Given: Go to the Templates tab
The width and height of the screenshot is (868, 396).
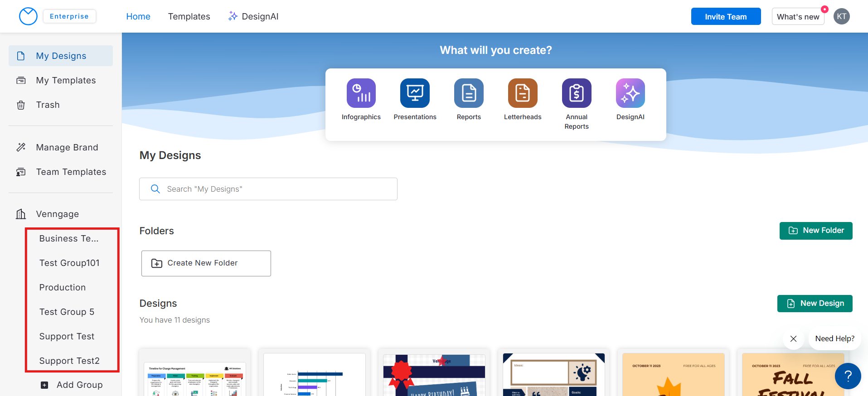Looking at the screenshot, I should (189, 16).
